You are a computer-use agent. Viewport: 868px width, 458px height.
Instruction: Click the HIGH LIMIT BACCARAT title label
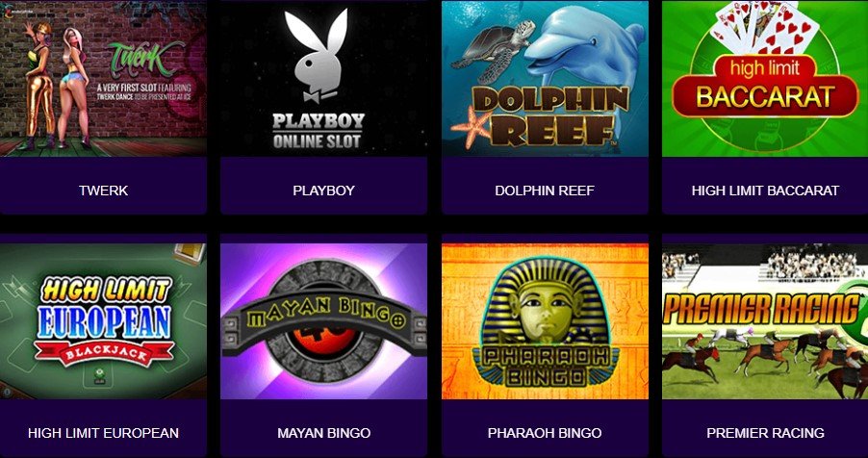click(765, 191)
